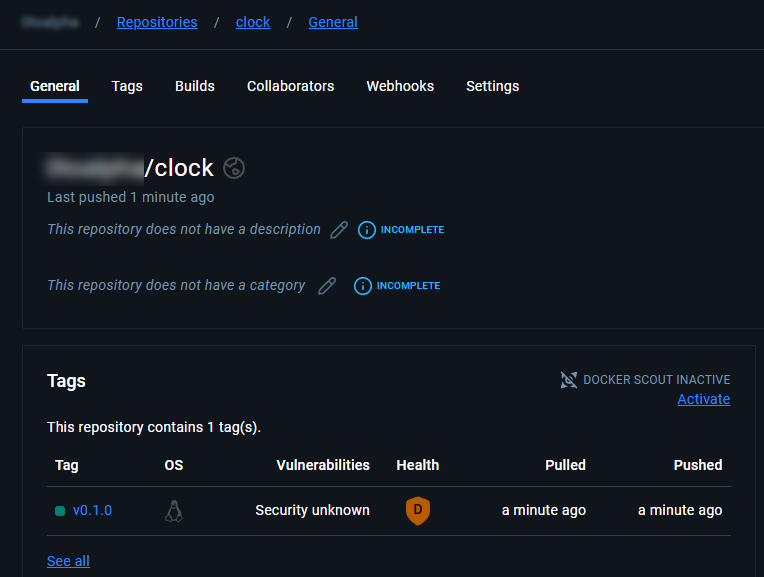Open the Settings tab

click(x=493, y=86)
